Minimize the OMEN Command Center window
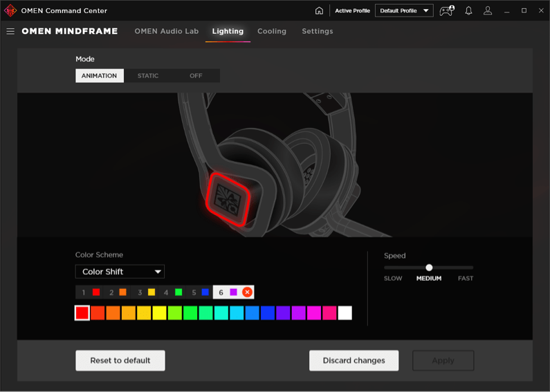Image resolution: width=550 pixels, height=392 pixels. tap(506, 11)
